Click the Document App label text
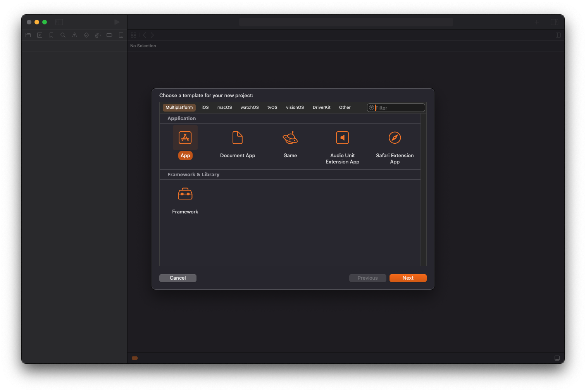Viewport: 586px width, 392px height. 238,156
